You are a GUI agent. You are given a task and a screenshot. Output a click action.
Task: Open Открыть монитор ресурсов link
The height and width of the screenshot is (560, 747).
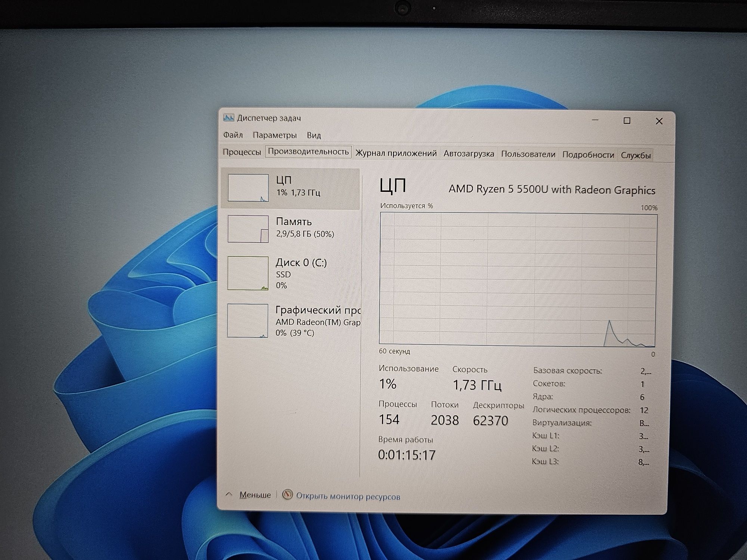348,496
